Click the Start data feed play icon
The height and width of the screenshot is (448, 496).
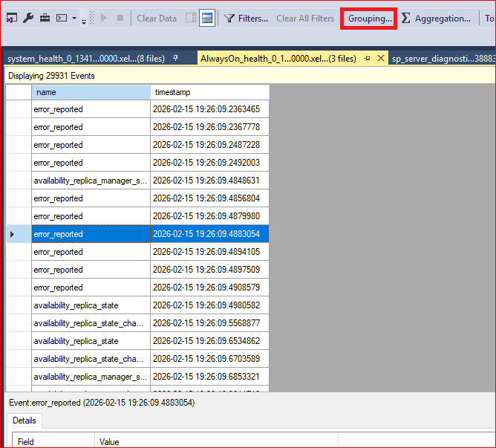[x=104, y=18]
